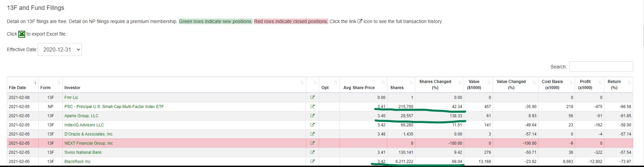
Task: Open the Effective Date dropdown
Action: point(60,49)
